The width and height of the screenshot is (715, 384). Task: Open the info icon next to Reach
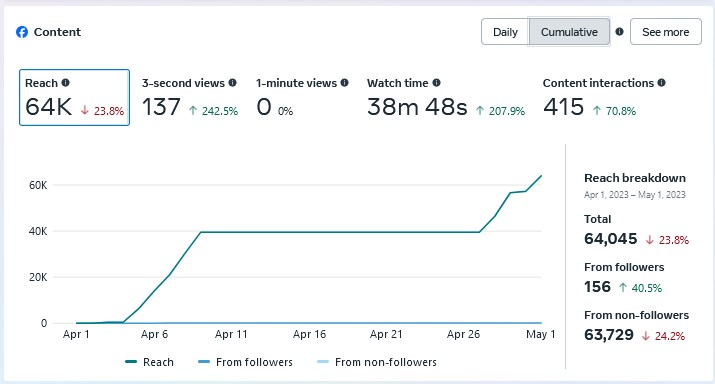pyautogui.click(x=66, y=83)
